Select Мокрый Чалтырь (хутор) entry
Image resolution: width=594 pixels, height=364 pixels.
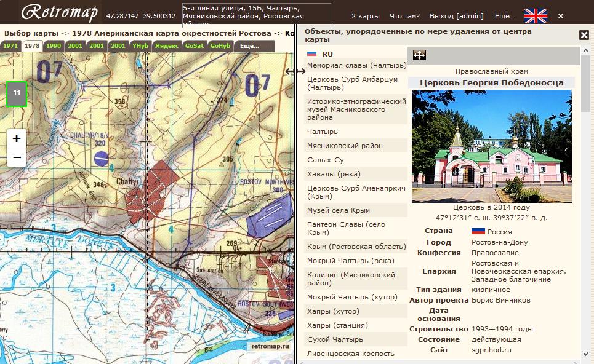pyautogui.click(x=356, y=297)
